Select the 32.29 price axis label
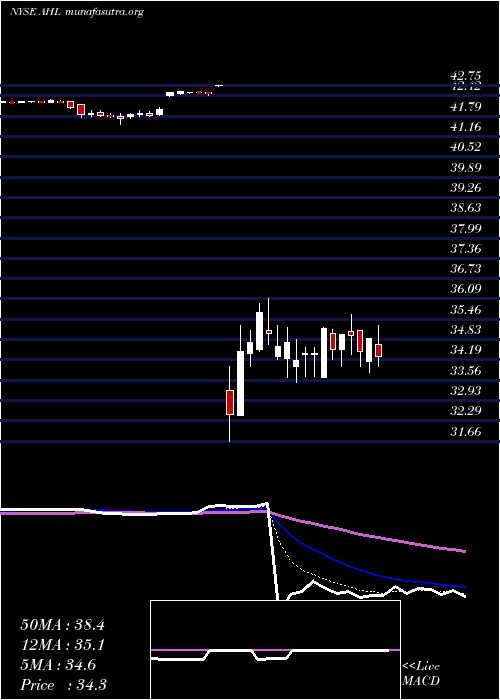The width and height of the screenshot is (500, 700). (x=466, y=411)
